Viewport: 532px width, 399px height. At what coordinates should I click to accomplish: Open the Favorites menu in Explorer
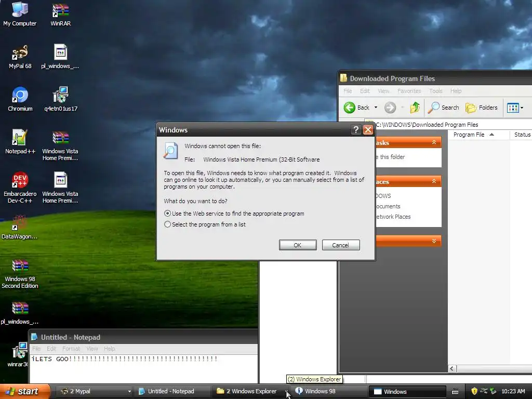point(409,91)
